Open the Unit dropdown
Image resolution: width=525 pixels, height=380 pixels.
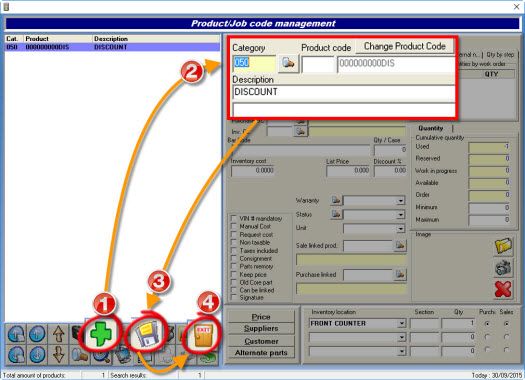[x=400, y=229]
